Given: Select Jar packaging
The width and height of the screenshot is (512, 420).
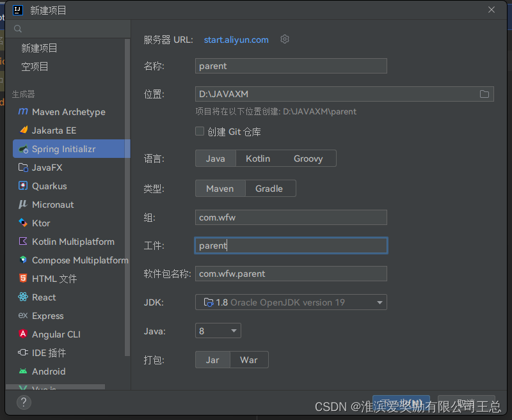Looking at the screenshot, I should point(212,360).
